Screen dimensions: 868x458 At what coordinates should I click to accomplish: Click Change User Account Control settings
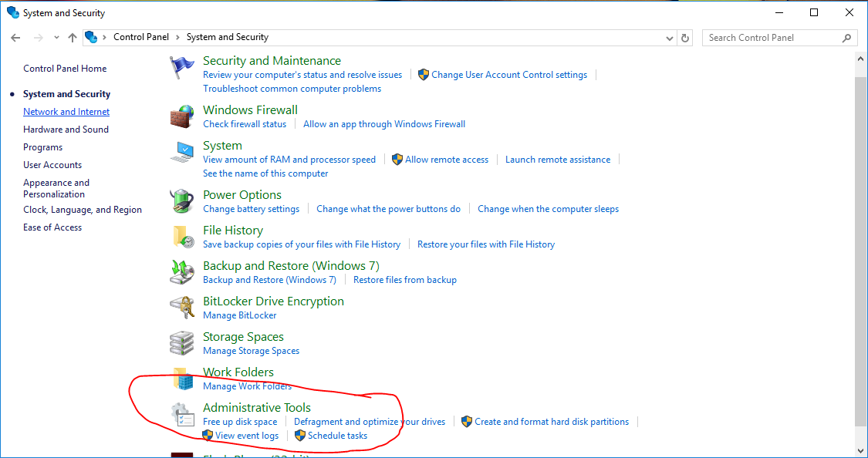point(509,75)
